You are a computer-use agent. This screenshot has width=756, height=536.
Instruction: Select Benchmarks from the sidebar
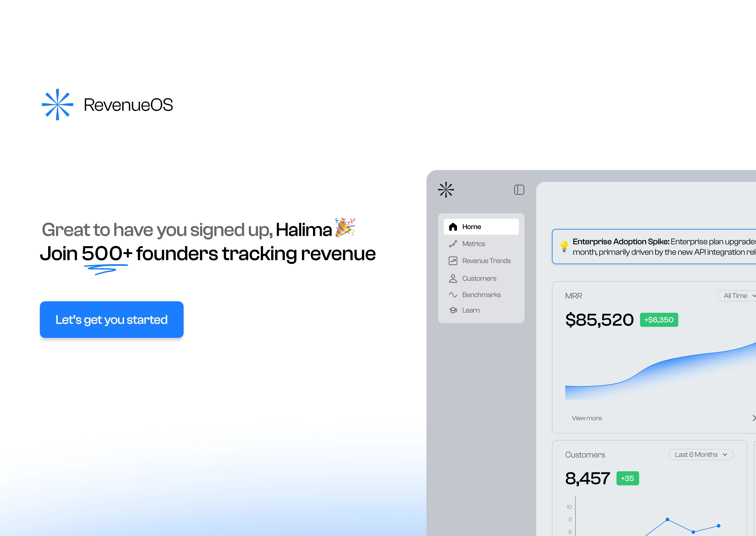click(481, 295)
